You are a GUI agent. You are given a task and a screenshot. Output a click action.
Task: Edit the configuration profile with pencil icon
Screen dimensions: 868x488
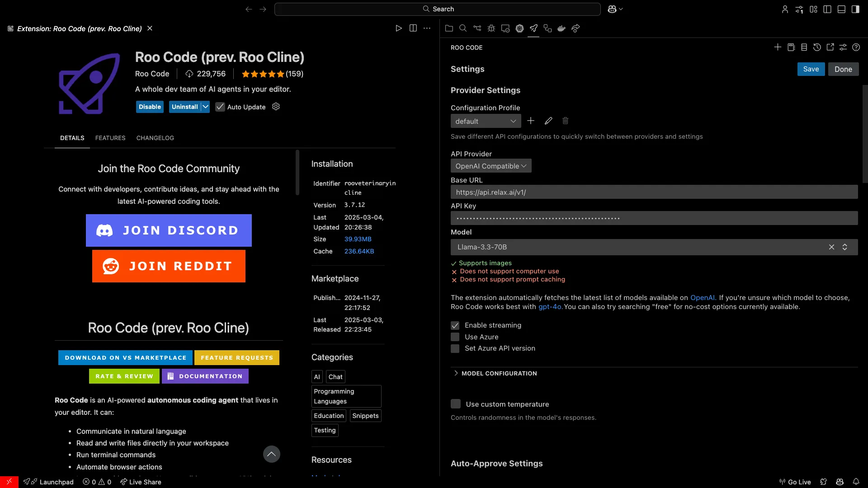[x=548, y=121]
